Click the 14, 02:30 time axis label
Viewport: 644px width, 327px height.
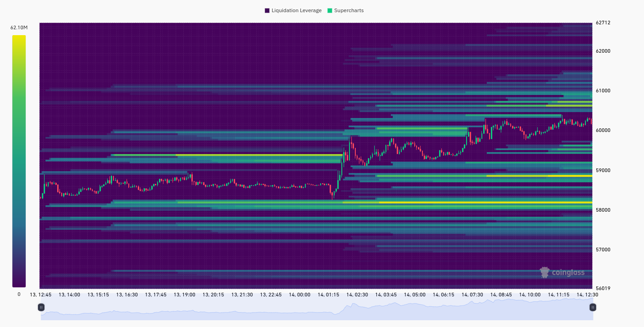(x=357, y=295)
